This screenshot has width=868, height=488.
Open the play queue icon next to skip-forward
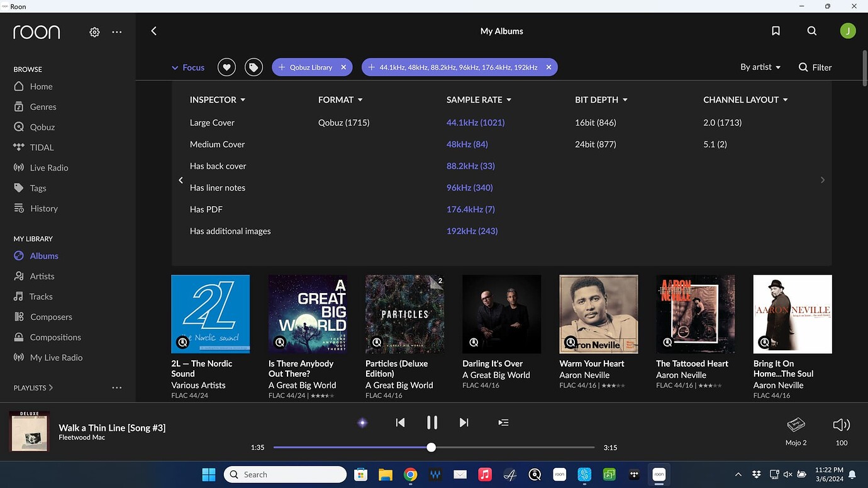click(x=503, y=422)
